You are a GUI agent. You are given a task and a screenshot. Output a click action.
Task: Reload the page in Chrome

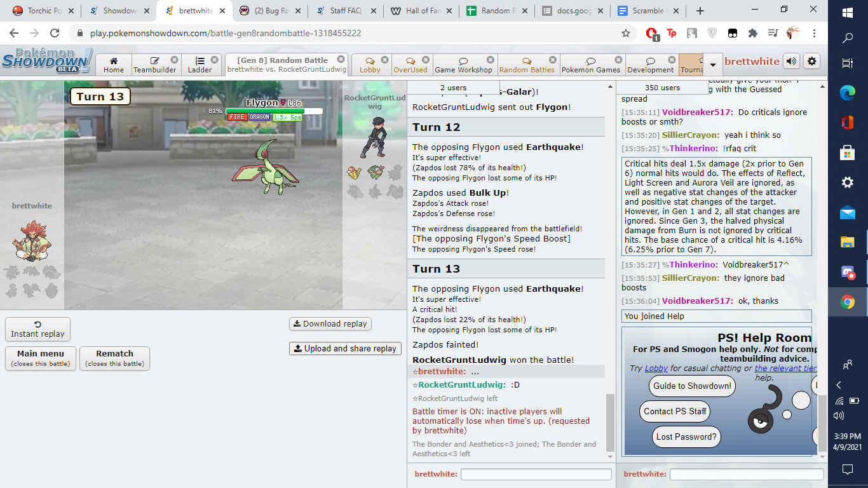tap(55, 33)
